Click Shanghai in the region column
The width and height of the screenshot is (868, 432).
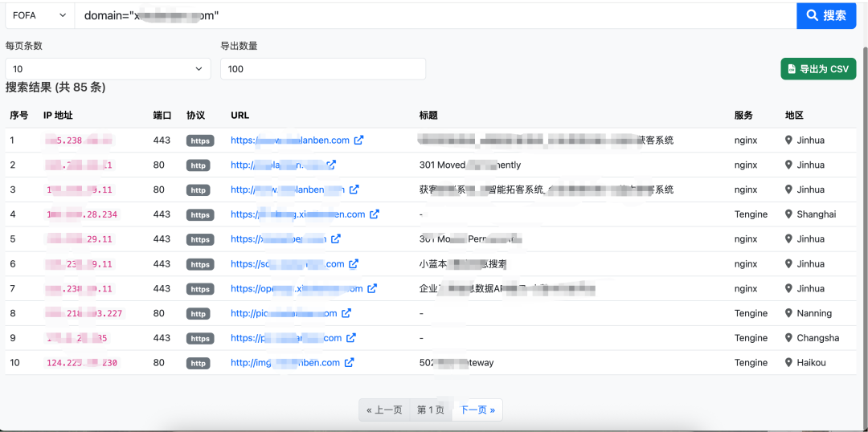pos(817,214)
